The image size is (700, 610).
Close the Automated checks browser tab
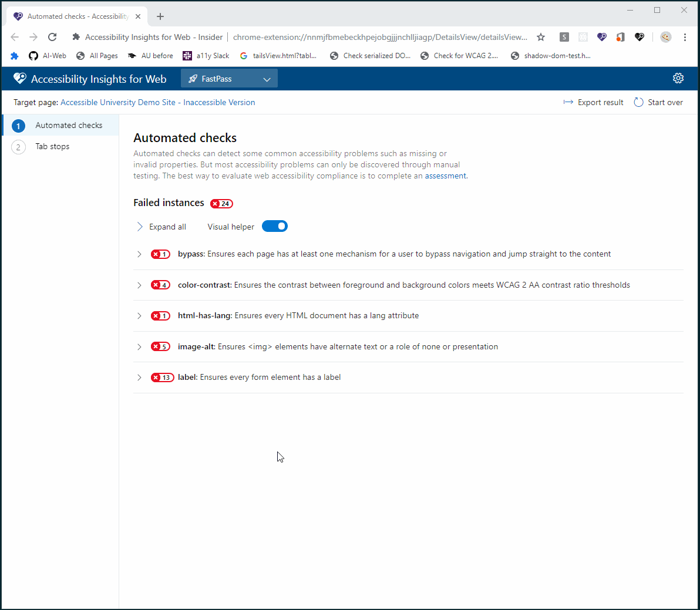(138, 16)
